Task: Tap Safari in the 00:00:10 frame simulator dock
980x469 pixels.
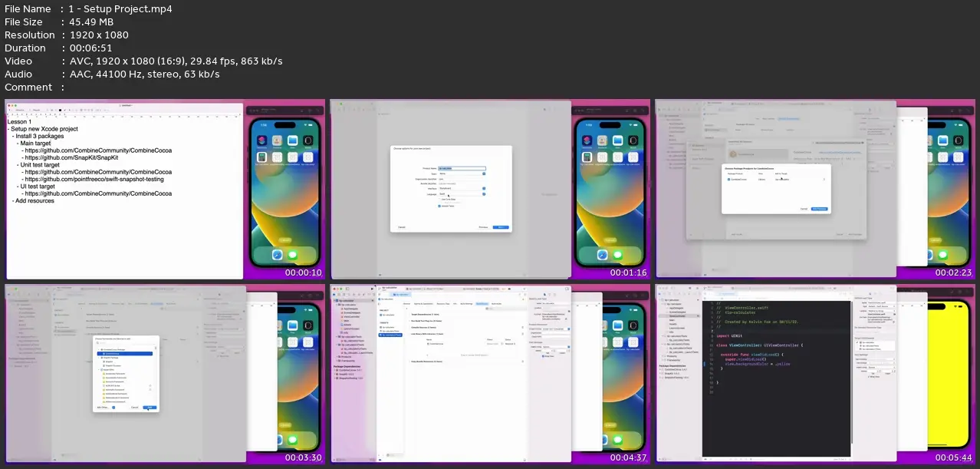Action: (x=276, y=255)
